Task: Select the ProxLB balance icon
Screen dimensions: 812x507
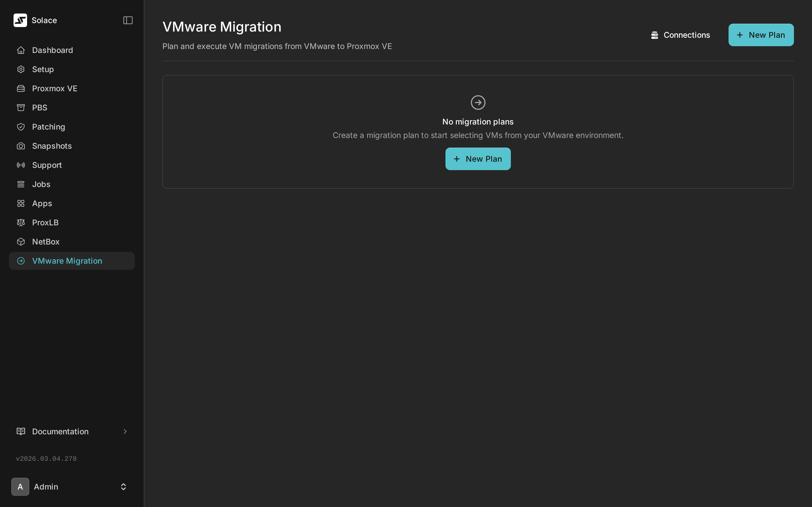Action: pyautogui.click(x=21, y=222)
